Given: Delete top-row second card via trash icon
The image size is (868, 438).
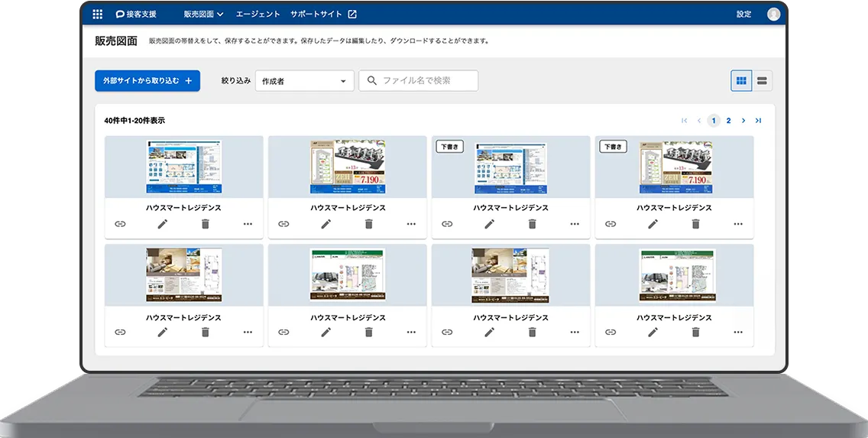Looking at the screenshot, I should click(369, 224).
